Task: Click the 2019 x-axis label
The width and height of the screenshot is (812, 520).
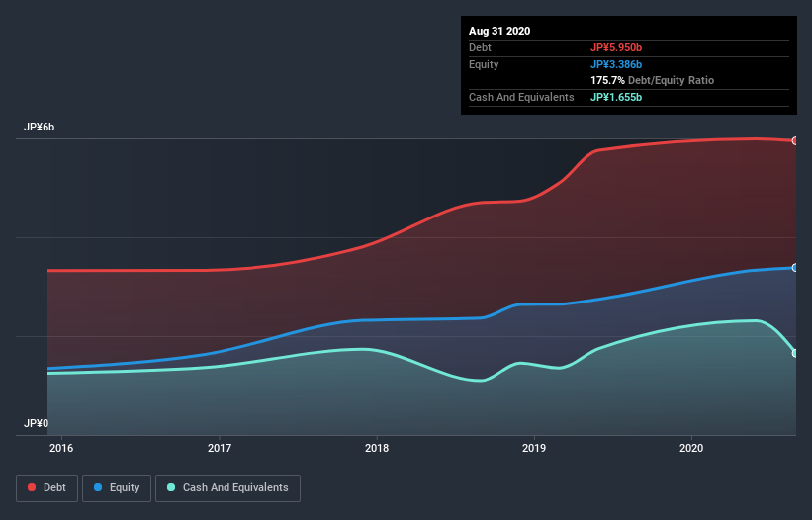Action: click(x=534, y=448)
